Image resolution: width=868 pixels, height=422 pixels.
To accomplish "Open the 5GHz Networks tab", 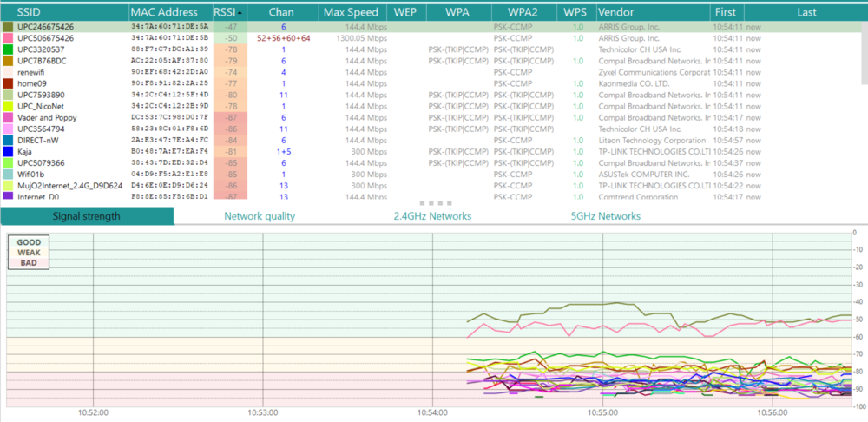I will point(605,216).
